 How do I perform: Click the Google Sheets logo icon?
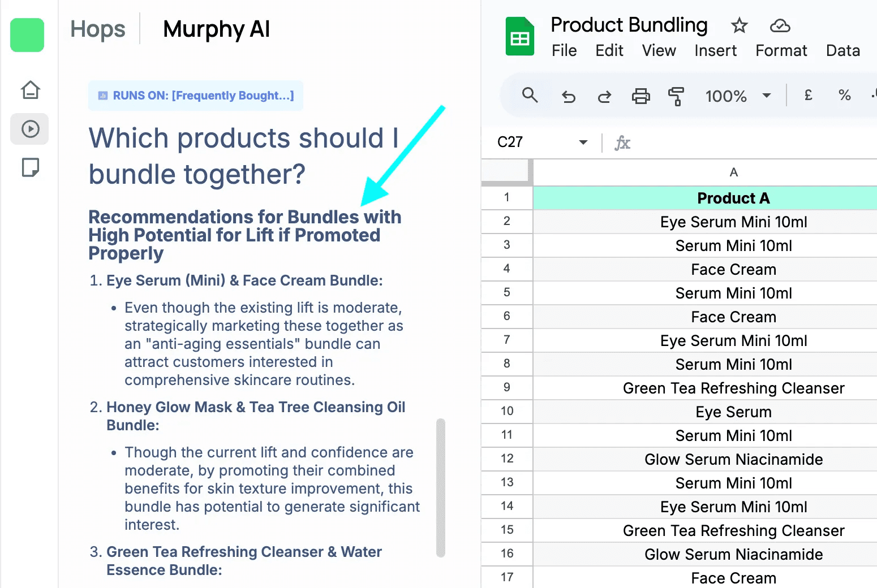519,37
